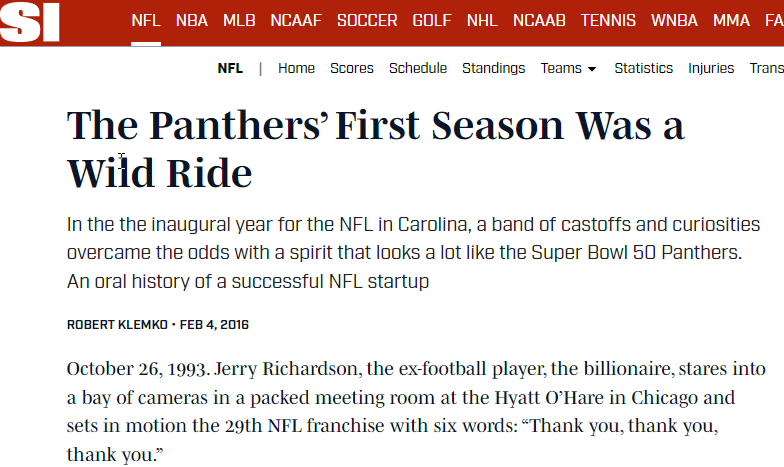
Task: Select NCAAF in the top navigation
Action: coord(296,20)
